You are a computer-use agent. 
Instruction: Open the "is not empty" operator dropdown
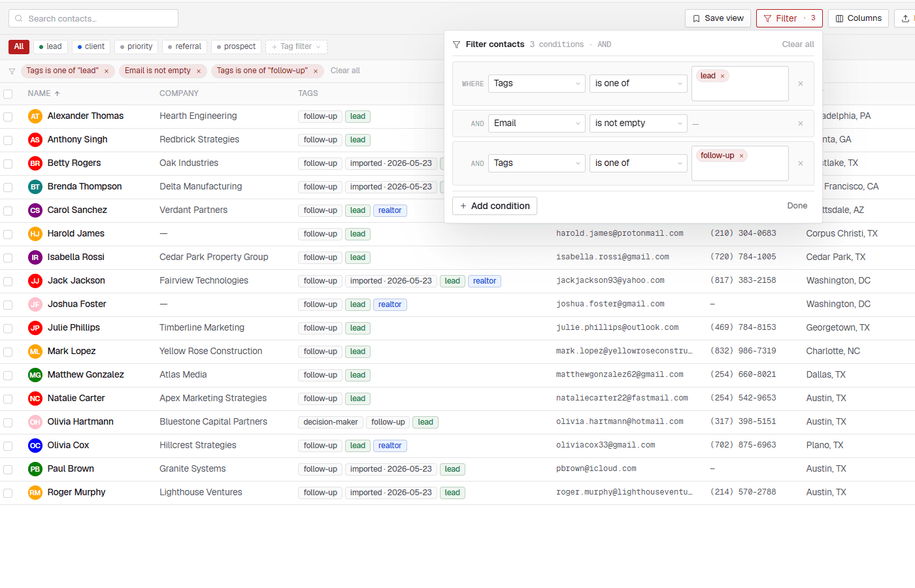[x=639, y=123]
